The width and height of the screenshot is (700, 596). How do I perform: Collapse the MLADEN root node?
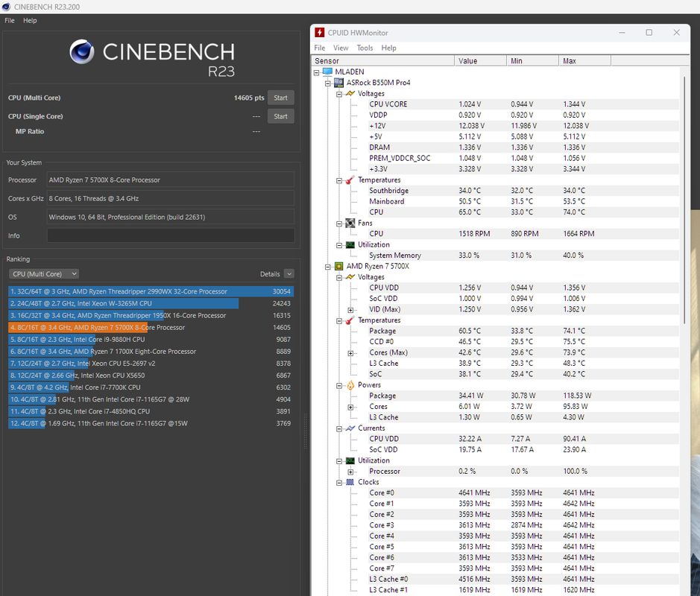coord(317,72)
